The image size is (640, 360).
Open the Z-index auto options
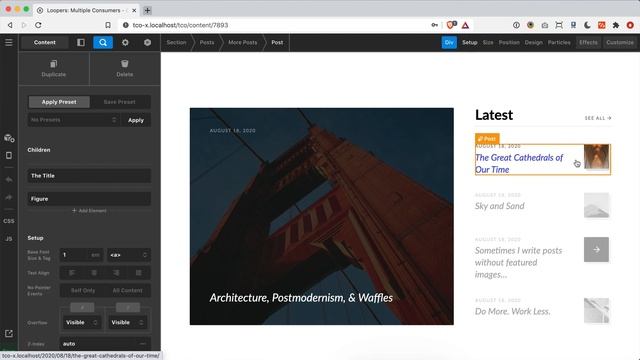[142, 344]
